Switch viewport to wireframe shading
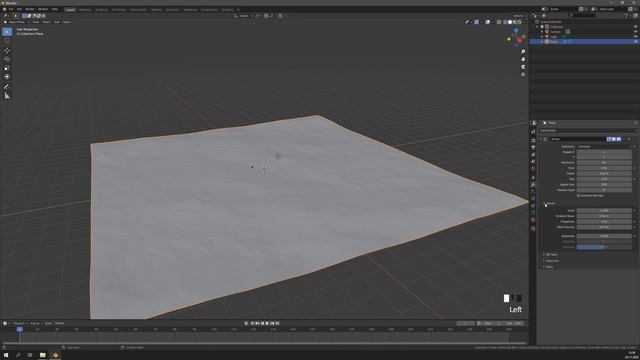The image size is (640, 360). pyautogui.click(x=505, y=22)
